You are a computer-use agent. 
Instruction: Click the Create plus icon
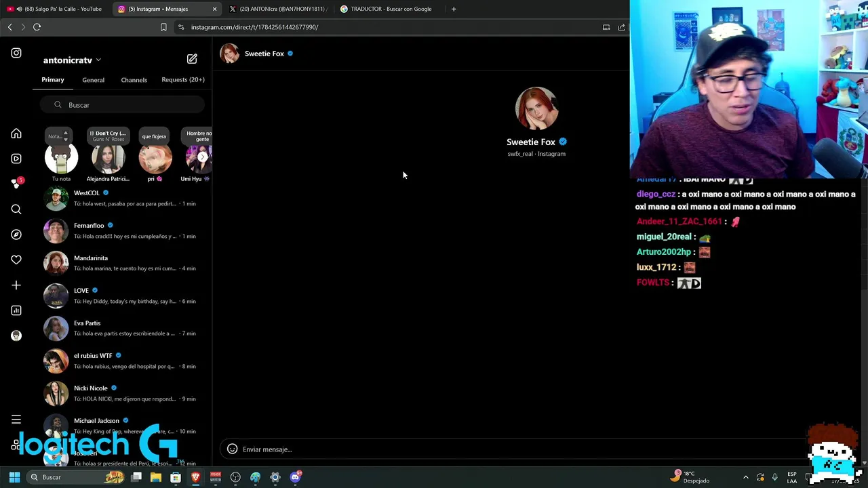[x=16, y=285]
